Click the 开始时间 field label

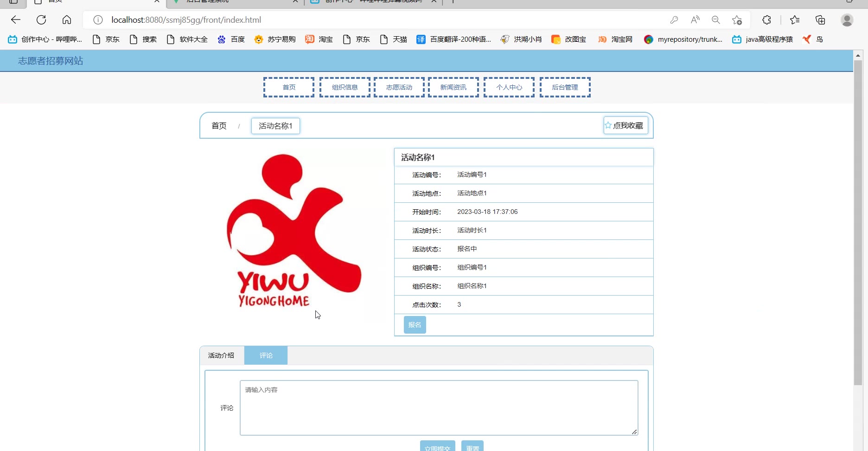point(427,212)
